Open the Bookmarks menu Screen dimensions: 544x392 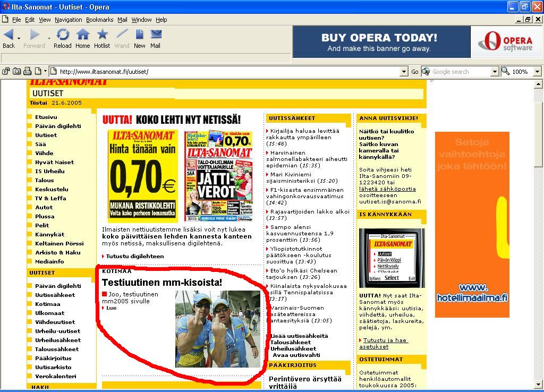point(99,20)
